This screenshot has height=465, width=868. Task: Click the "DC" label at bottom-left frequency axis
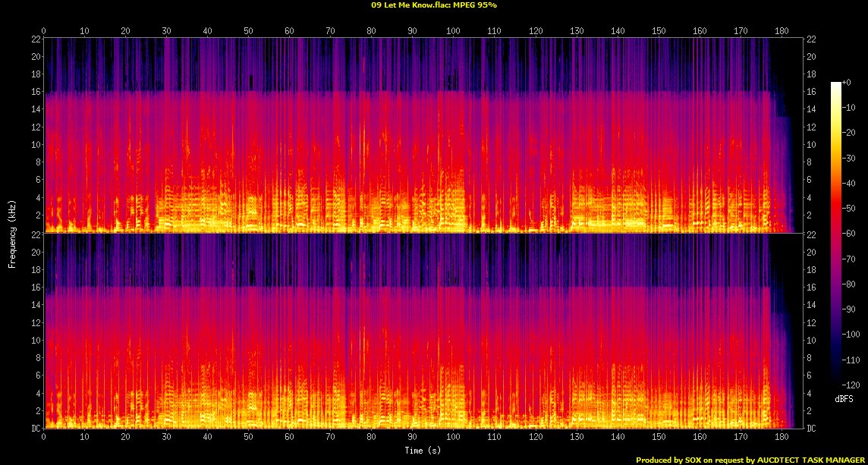[35, 429]
